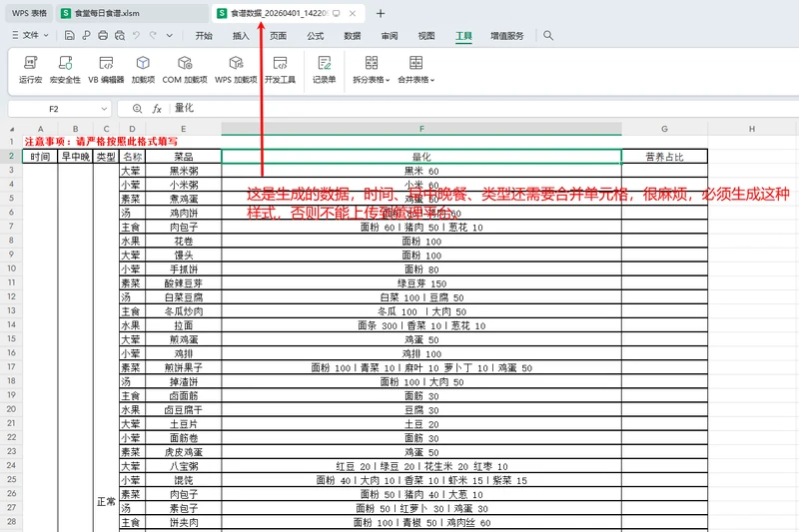Select column E header

click(184, 130)
